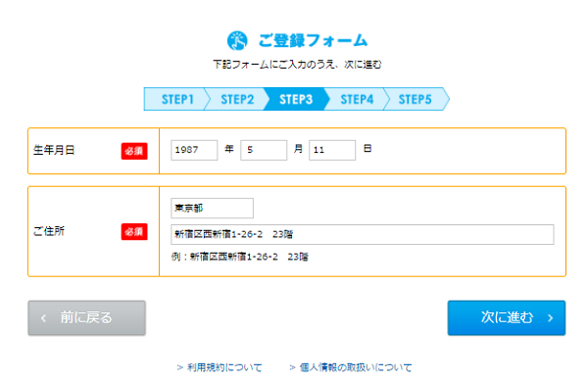588x381 pixels.
Task: Focus the birth month field showing 5
Action: (264, 150)
